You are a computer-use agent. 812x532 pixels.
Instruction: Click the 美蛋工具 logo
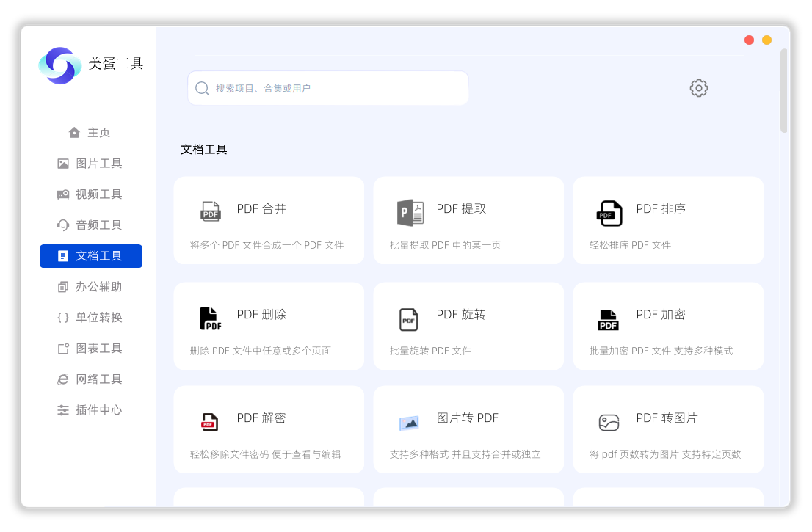click(x=60, y=65)
